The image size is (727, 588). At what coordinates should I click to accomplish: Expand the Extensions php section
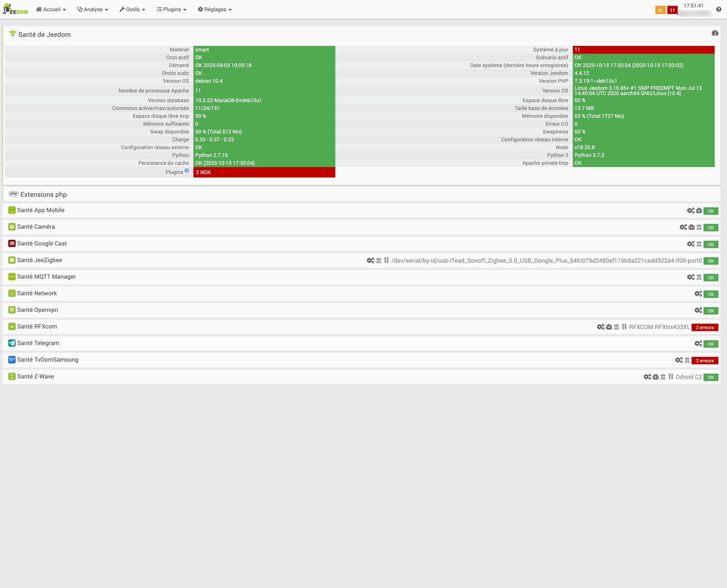tap(43, 194)
